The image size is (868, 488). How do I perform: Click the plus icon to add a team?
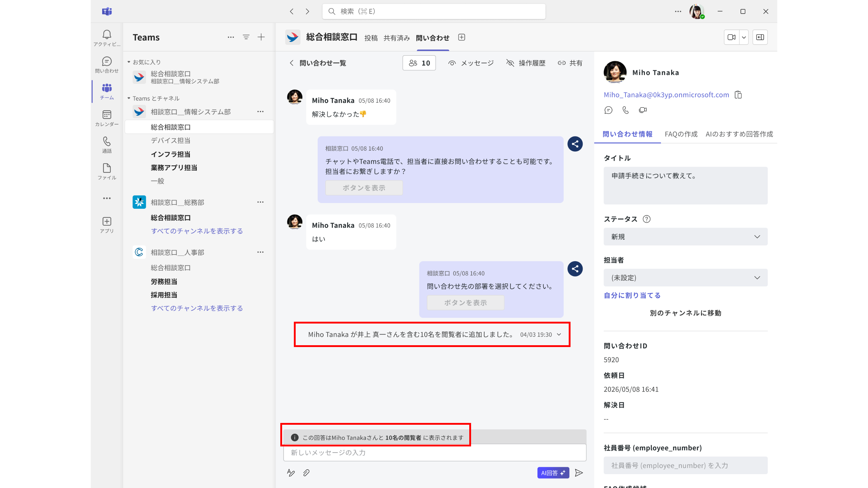coord(261,37)
